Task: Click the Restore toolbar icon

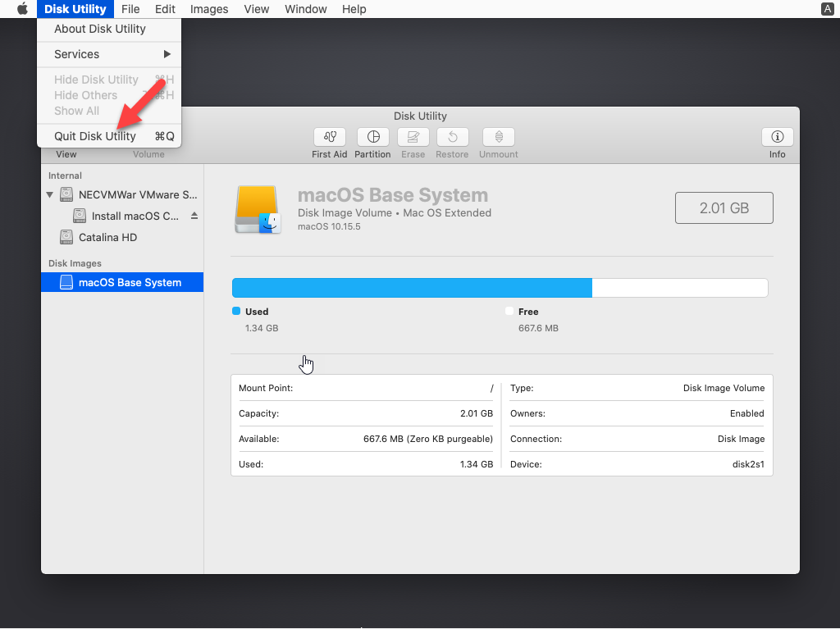Action: click(452, 137)
